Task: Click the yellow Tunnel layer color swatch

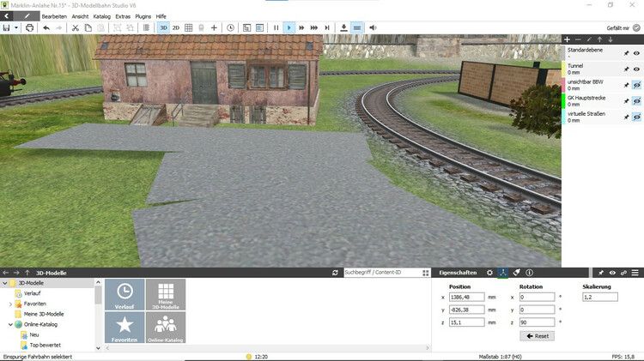Action: click(563, 69)
